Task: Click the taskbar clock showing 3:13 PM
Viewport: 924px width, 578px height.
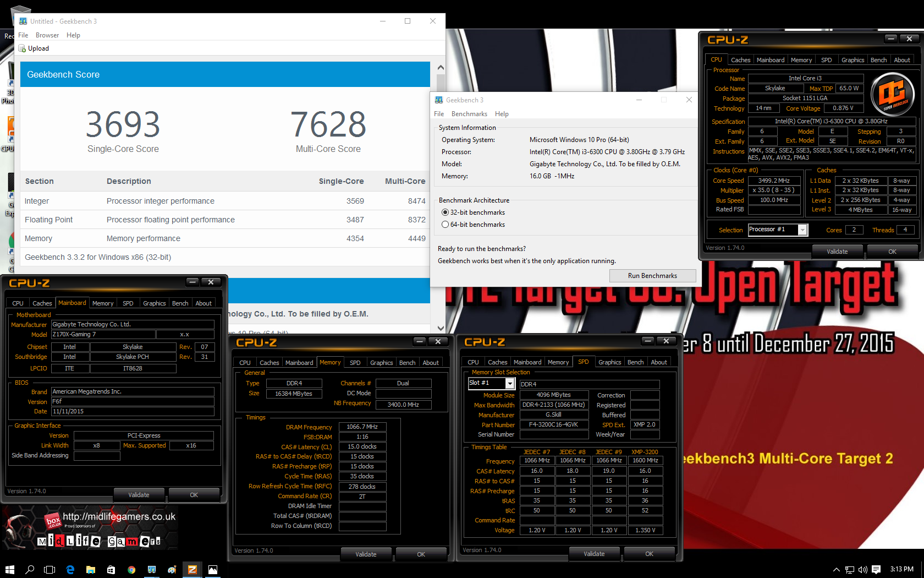Action: (x=901, y=569)
